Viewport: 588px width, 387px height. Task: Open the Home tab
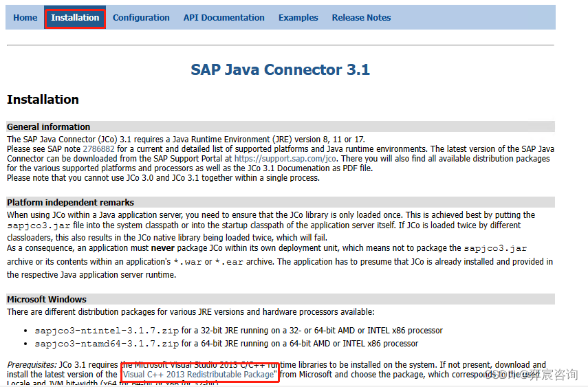coord(25,18)
